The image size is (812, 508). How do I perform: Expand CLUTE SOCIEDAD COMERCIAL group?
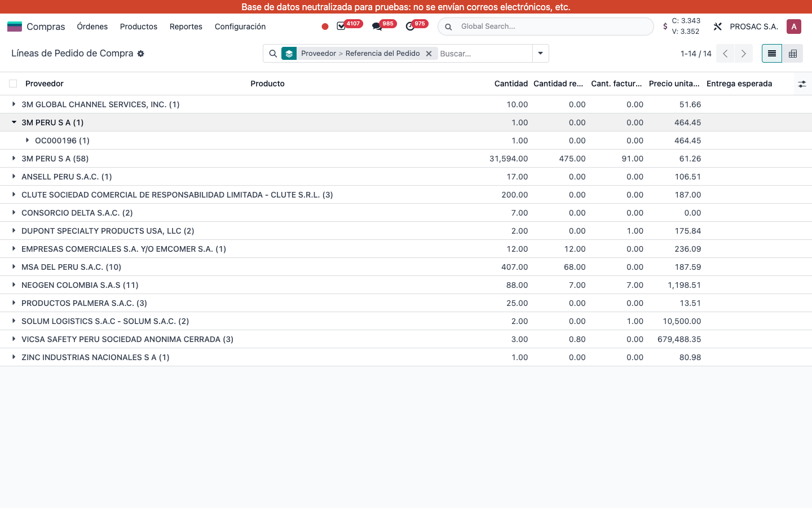tap(14, 195)
